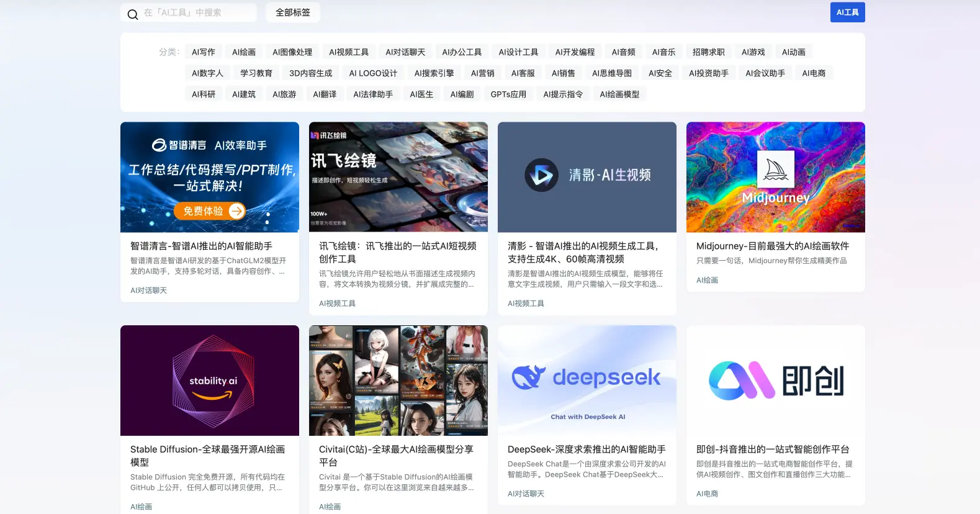This screenshot has height=514, width=980.
Task: Select the GPTs应用 tag
Action: coord(508,94)
